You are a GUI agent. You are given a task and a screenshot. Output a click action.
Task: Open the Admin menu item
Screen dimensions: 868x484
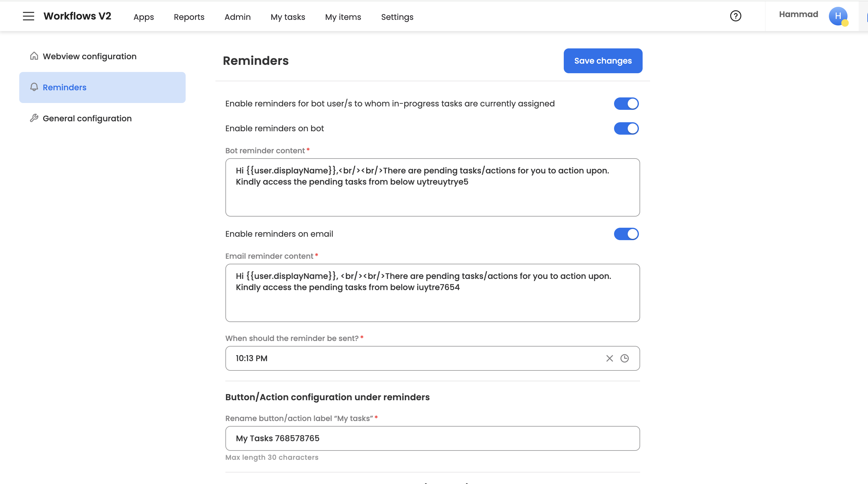tap(237, 17)
